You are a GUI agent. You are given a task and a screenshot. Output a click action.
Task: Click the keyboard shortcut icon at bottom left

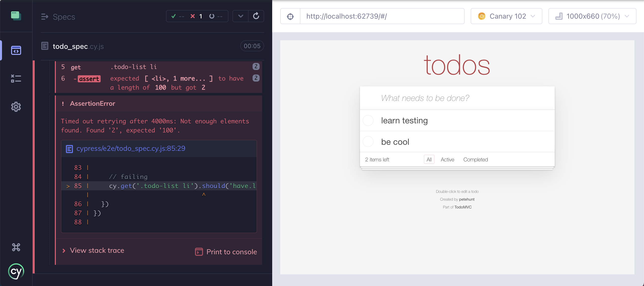16,246
